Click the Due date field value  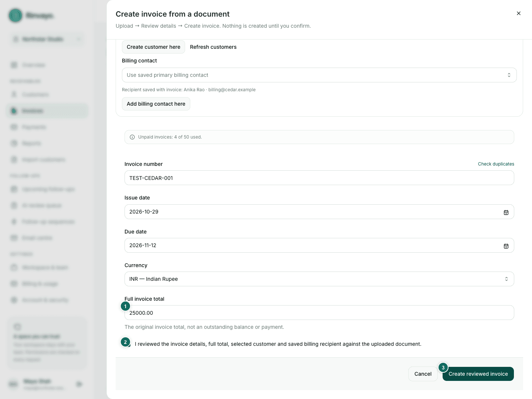tap(143, 245)
